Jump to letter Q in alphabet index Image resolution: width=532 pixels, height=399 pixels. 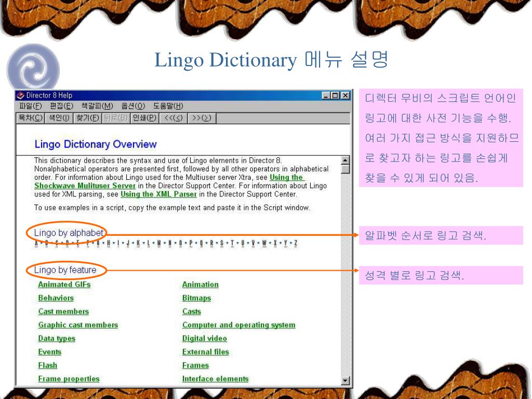coord(201,243)
